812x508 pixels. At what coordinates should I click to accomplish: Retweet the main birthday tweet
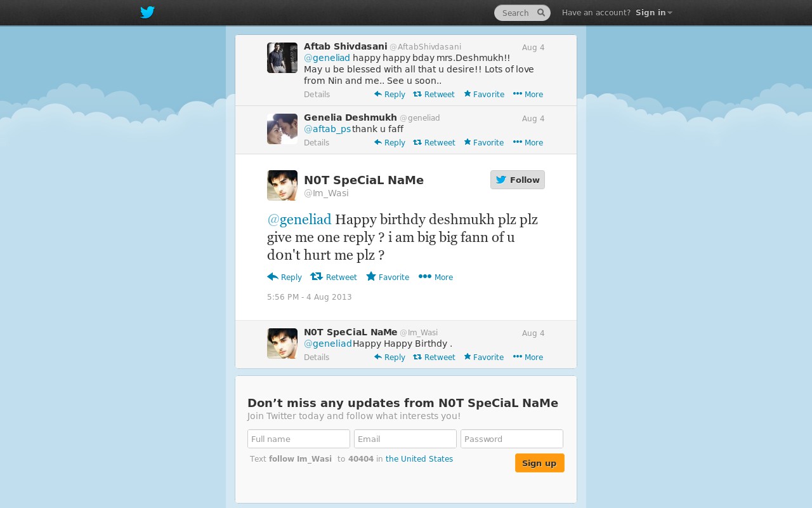(x=334, y=277)
